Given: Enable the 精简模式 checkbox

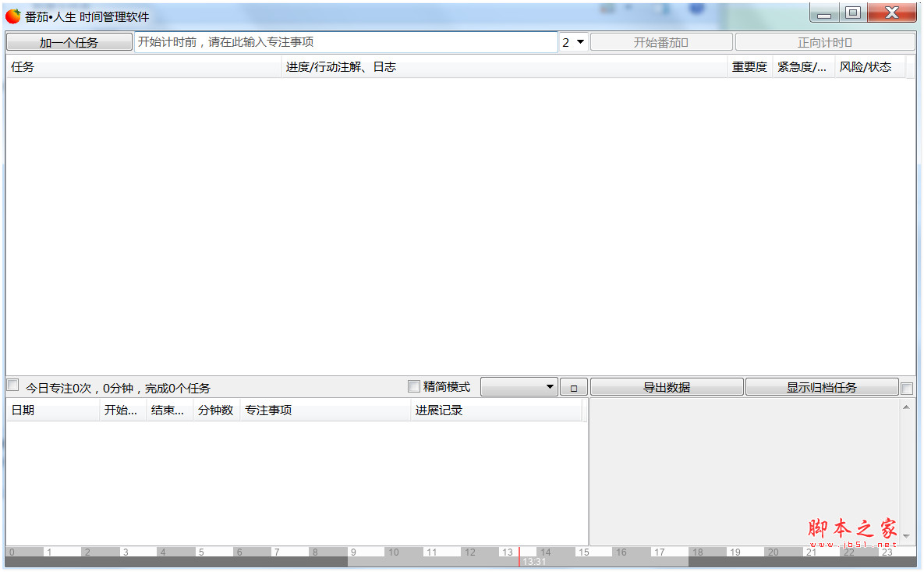Looking at the screenshot, I should pos(413,385).
